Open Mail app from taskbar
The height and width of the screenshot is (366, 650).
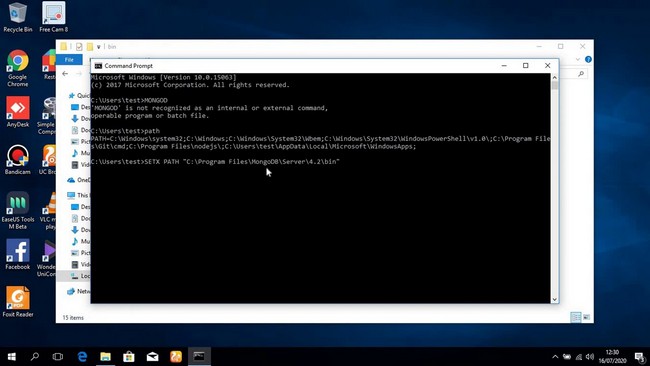(x=152, y=356)
